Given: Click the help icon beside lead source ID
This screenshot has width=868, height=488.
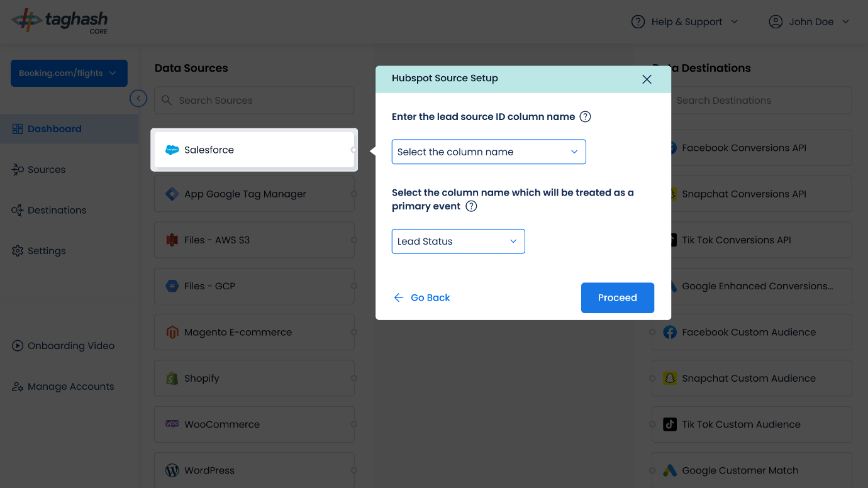Looking at the screenshot, I should point(585,116).
